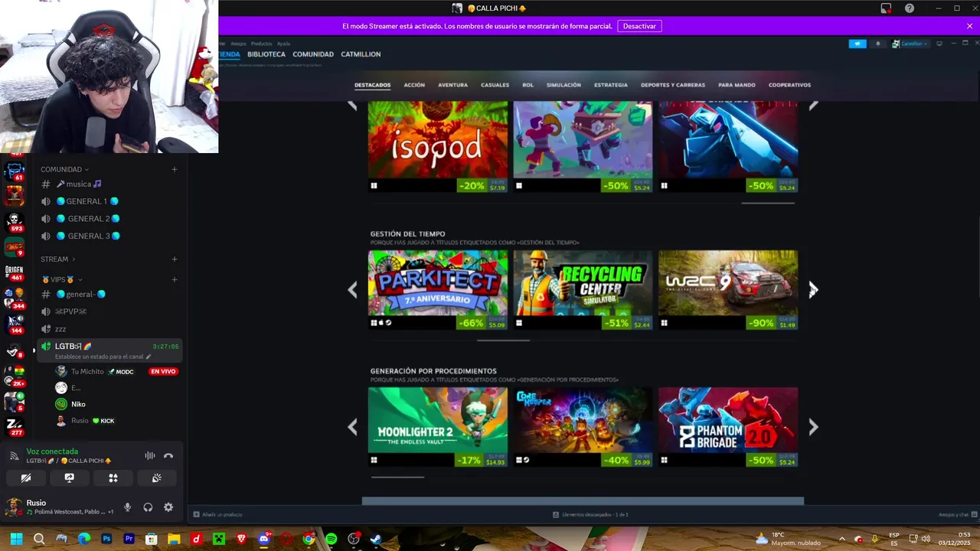980x551 pixels.
Task: Previous arrow in Gestión del tiempo carousel
Action: 352,289
